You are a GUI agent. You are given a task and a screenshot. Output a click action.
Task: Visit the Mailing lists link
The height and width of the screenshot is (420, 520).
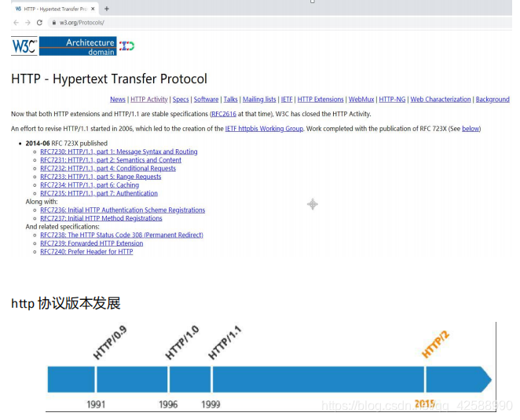coord(259,100)
